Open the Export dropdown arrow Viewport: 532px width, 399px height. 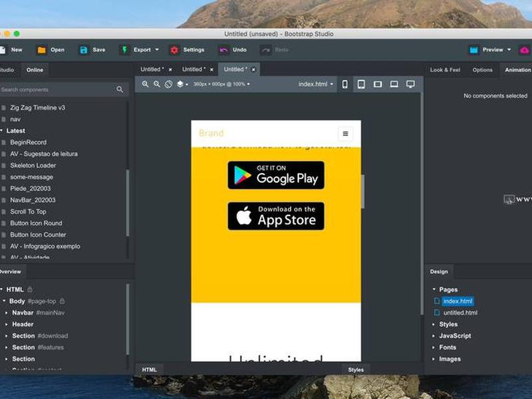click(157, 50)
